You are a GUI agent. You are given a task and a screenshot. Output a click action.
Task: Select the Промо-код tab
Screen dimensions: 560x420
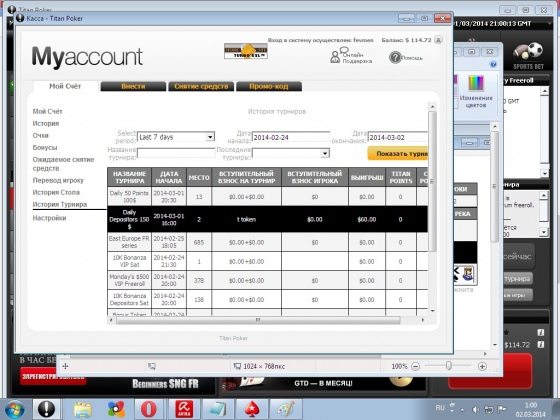pos(269,86)
